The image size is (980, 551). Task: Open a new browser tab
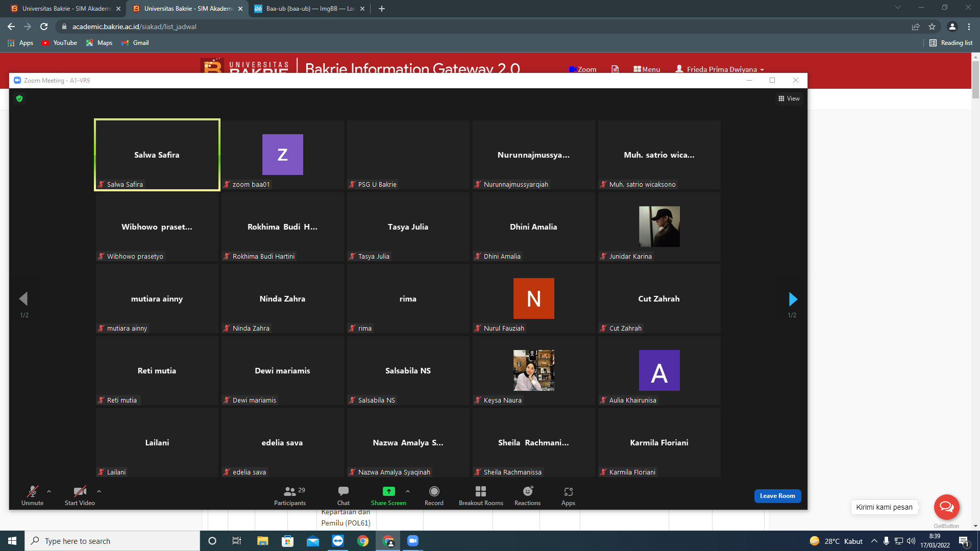click(x=382, y=9)
